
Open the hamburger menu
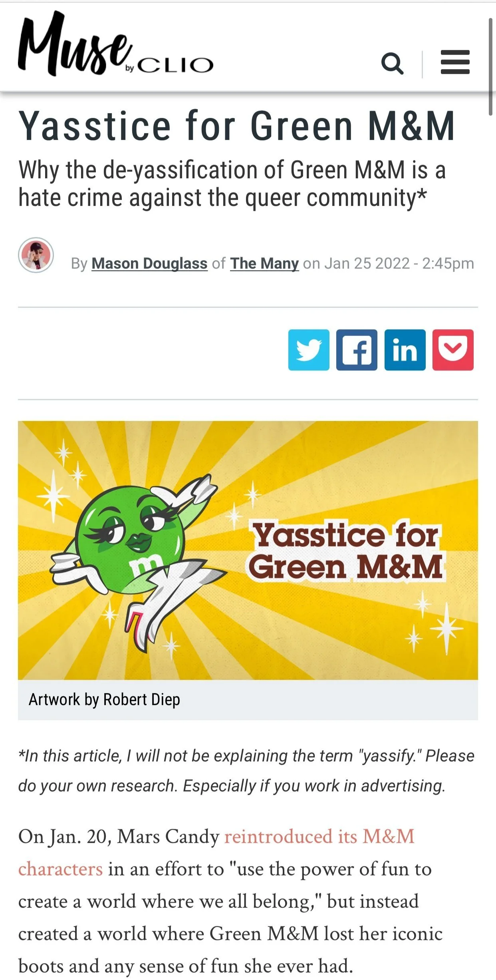pyautogui.click(x=455, y=62)
